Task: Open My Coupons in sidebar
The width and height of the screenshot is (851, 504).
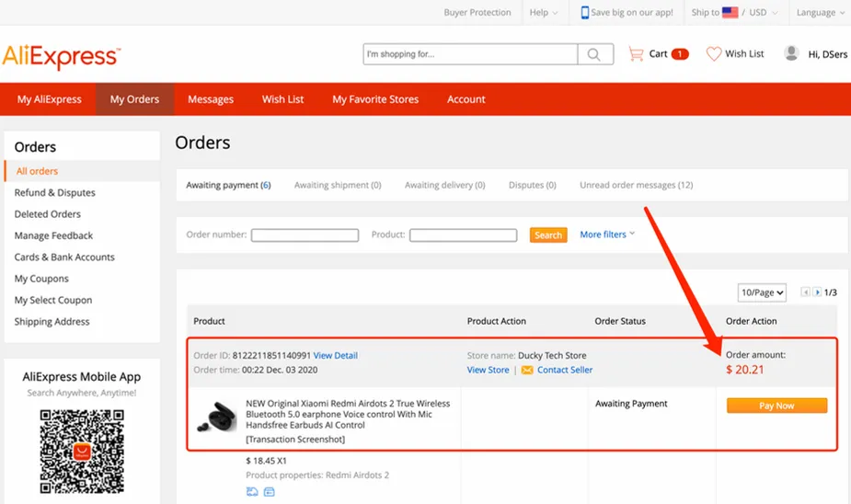Action: pyautogui.click(x=41, y=279)
